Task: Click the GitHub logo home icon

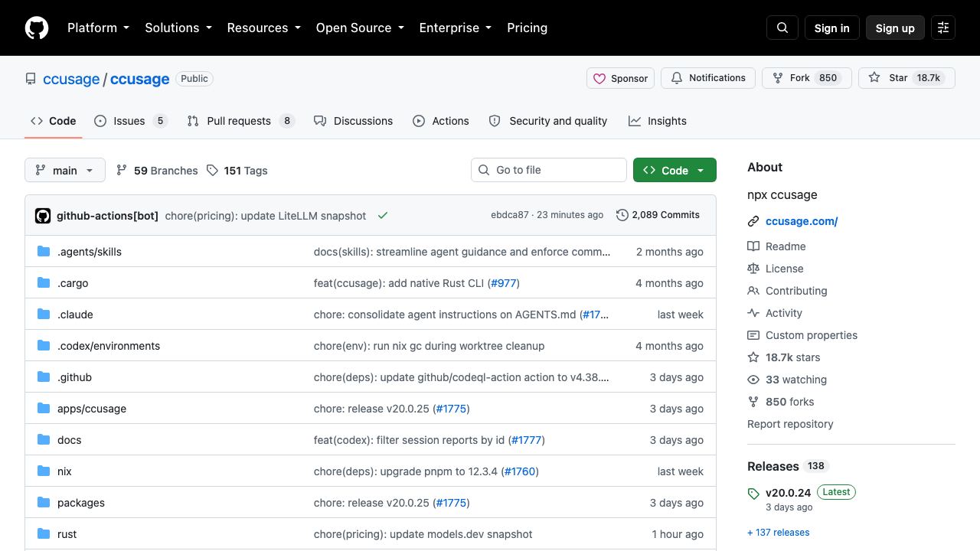Action: (x=37, y=28)
